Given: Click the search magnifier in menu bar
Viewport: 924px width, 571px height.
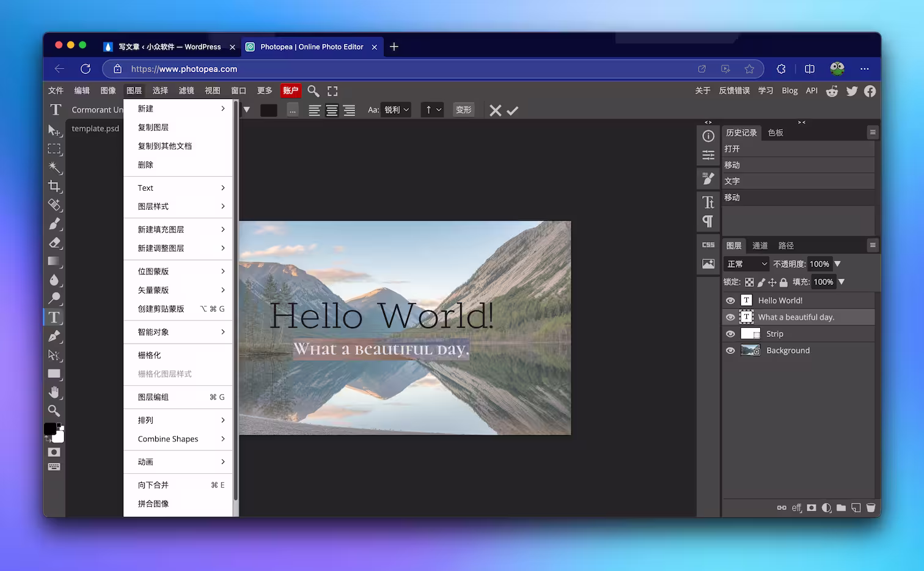Looking at the screenshot, I should point(313,91).
